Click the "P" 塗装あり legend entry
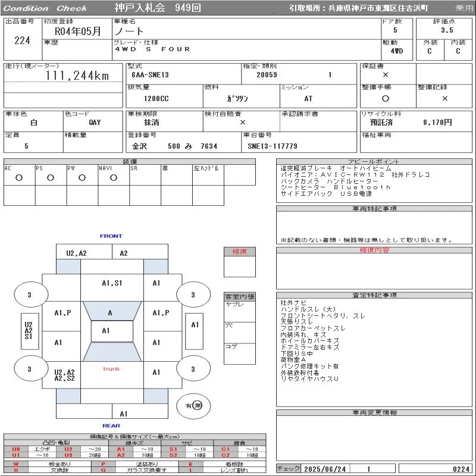Image resolution: width=476 pixels, height=476 pixels. [x=103, y=464]
